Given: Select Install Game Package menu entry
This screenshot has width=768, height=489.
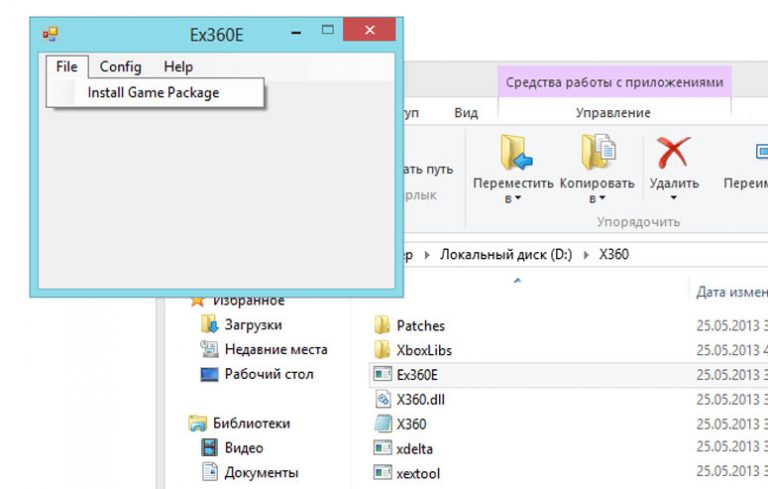Looking at the screenshot, I should click(153, 93).
